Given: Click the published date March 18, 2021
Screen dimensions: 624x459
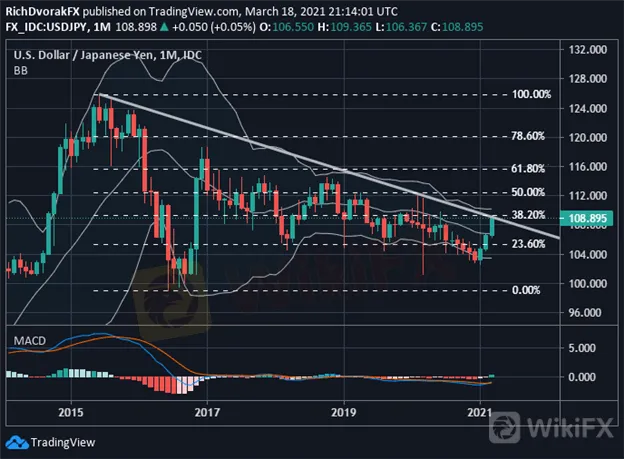Looking at the screenshot, I should (287, 12).
